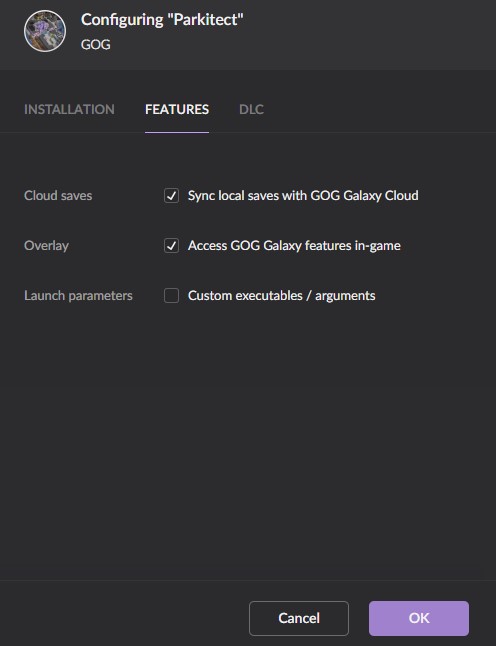Click the Configuring "Parkitect" title text
Viewport: 496px width, 646px height.
[x=162, y=20]
